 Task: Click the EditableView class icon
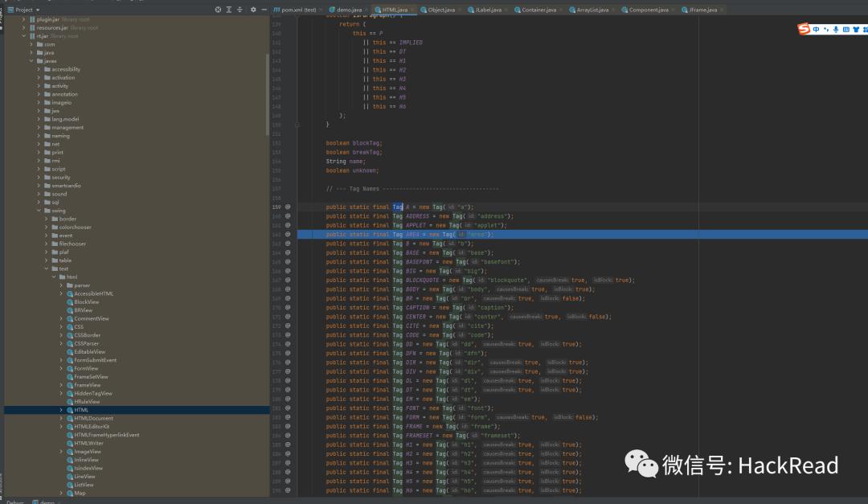coord(70,352)
